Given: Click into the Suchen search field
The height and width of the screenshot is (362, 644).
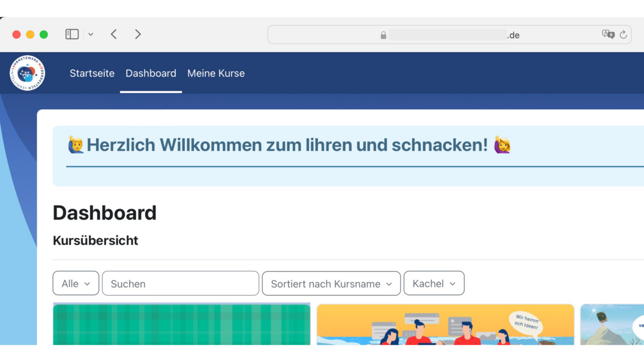Looking at the screenshot, I should 180,283.
